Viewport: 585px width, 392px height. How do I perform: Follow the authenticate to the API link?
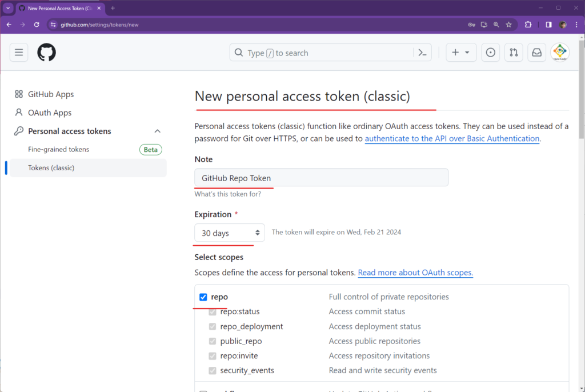452,138
